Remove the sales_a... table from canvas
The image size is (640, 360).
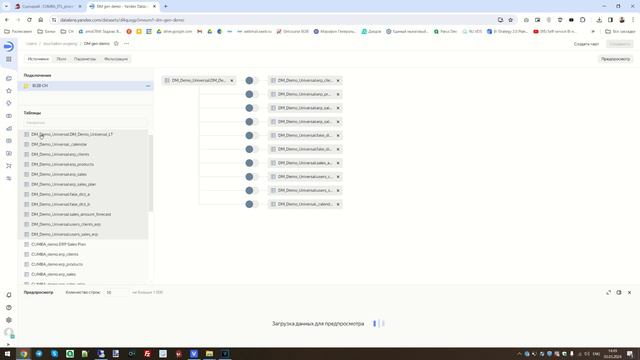point(338,163)
